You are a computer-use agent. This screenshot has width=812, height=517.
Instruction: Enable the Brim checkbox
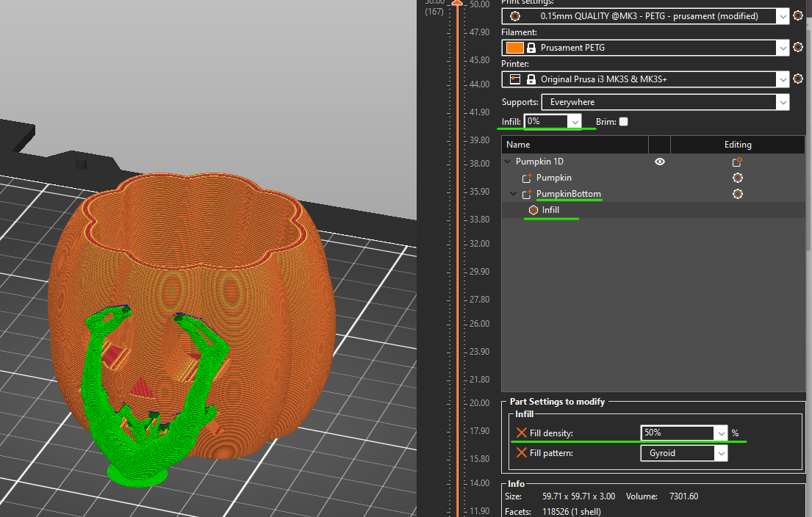(x=623, y=122)
